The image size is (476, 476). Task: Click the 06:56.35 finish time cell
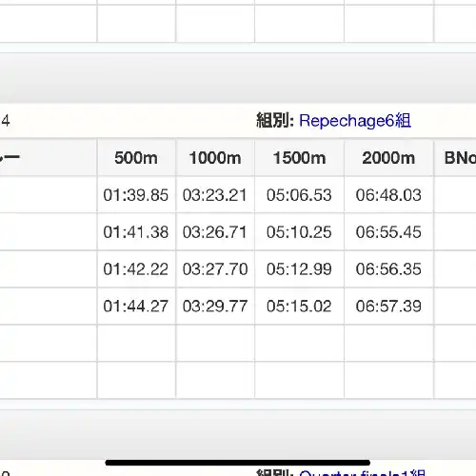coord(388,269)
